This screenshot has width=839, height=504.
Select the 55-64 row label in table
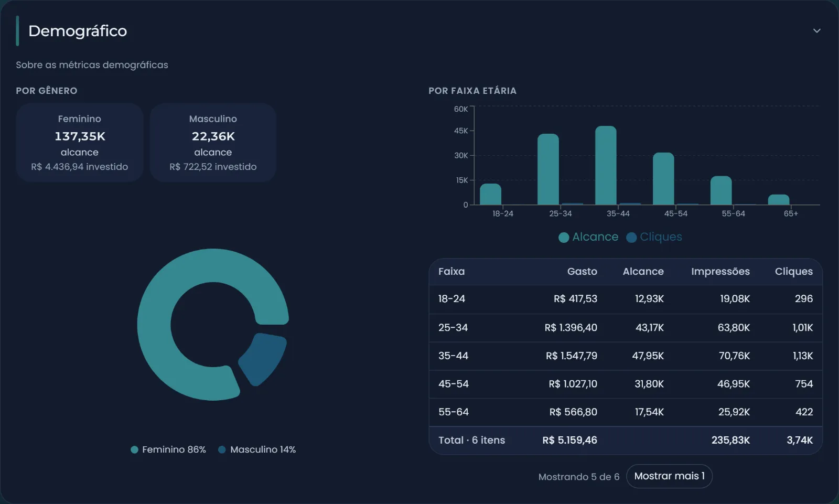click(x=454, y=412)
